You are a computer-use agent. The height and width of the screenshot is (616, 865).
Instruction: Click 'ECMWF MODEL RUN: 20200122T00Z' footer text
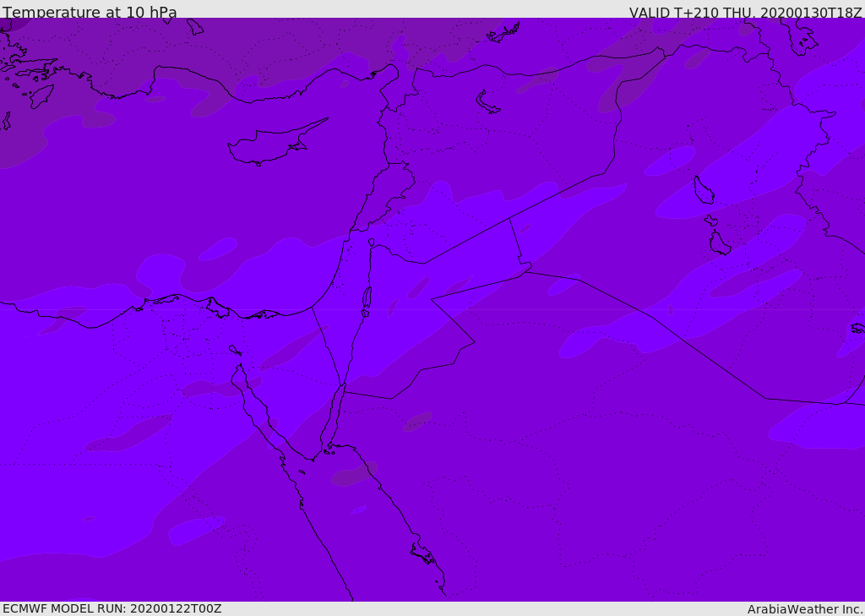click(x=112, y=608)
